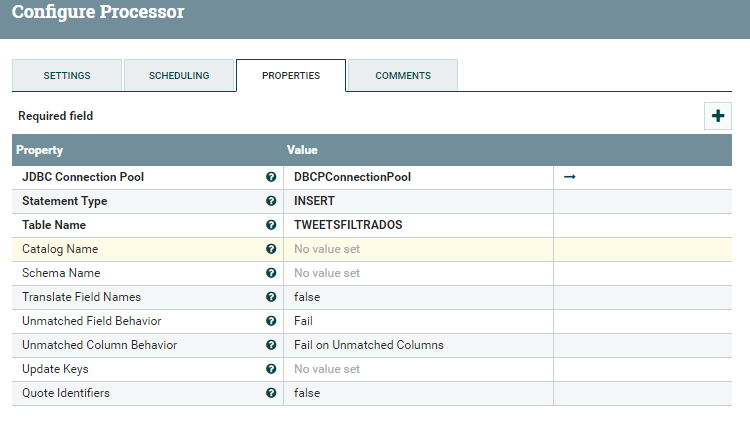
Task: Click the help icon beside Catalog Name
Action: pos(271,249)
